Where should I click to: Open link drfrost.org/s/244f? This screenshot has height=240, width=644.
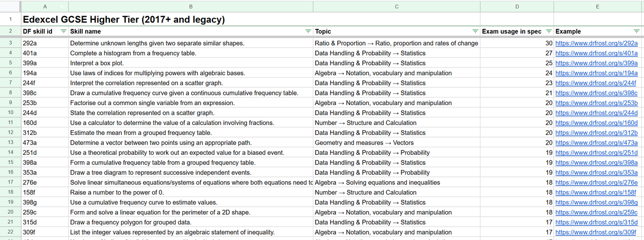pyautogui.click(x=595, y=83)
